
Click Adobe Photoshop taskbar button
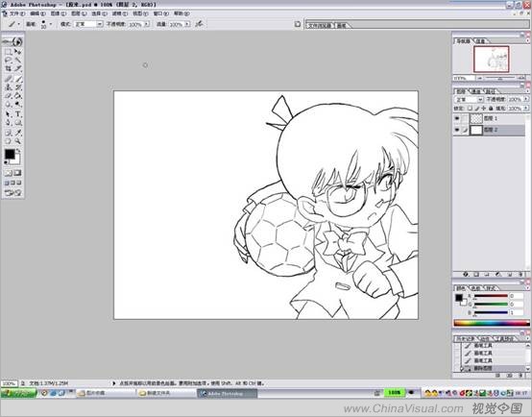pyautogui.click(x=227, y=393)
